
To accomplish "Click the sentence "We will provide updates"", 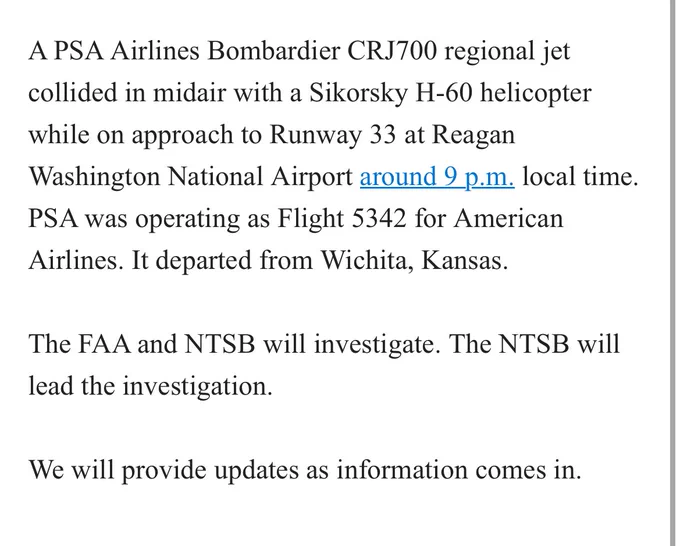I will 164,471.
